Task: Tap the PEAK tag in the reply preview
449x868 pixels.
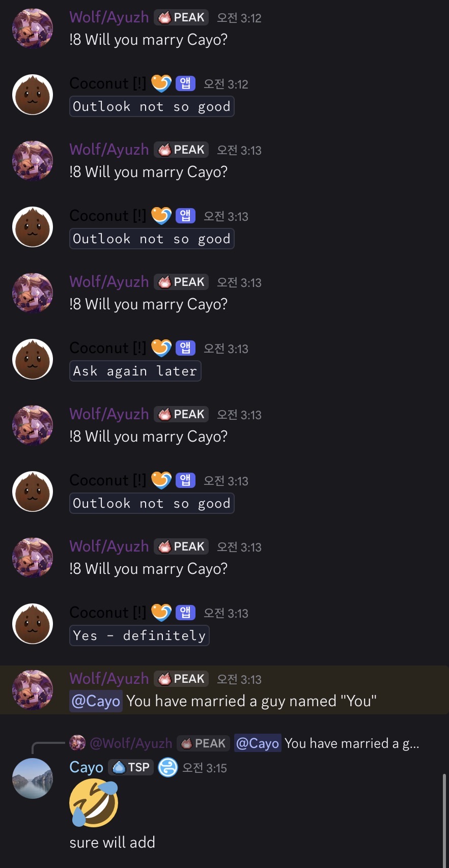Action: 204,743
